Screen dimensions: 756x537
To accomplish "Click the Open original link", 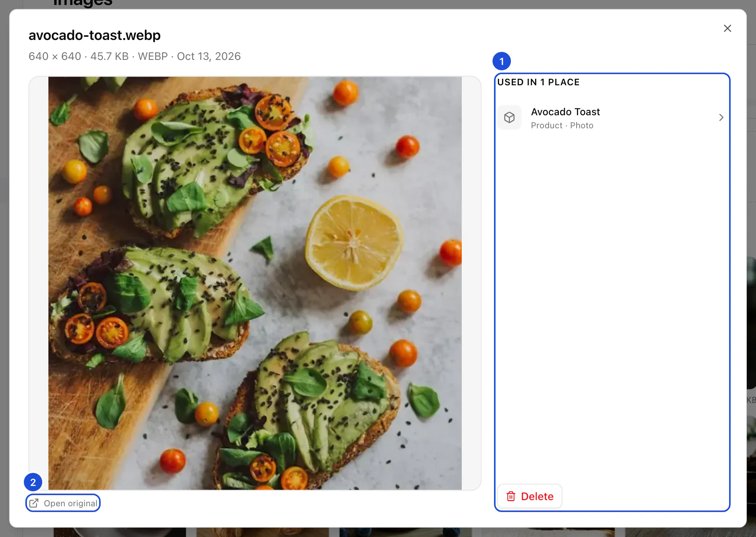I will 63,503.
